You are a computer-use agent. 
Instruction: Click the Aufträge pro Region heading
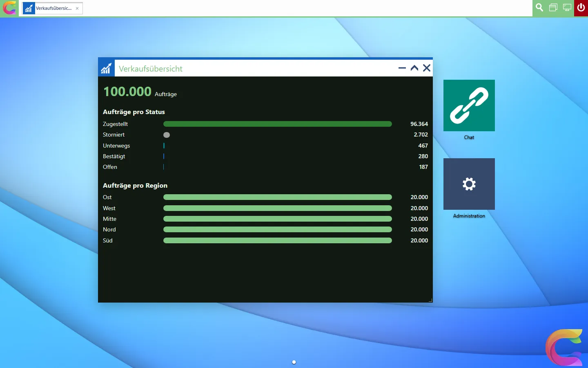coord(135,186)
